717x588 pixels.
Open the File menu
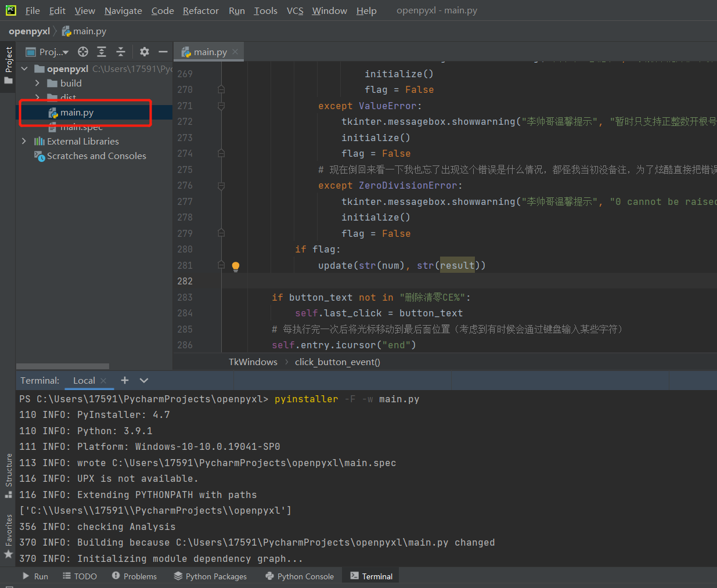(33, 10)
